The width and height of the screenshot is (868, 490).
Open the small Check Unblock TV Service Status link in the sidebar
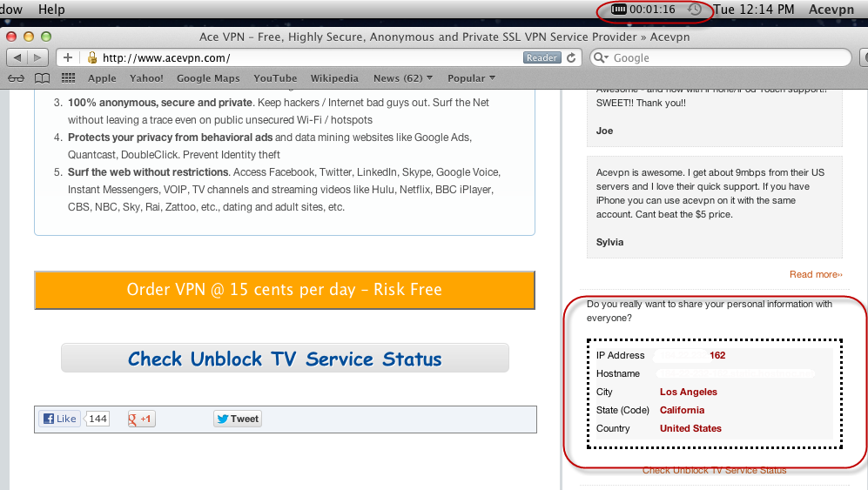[714, 470]
